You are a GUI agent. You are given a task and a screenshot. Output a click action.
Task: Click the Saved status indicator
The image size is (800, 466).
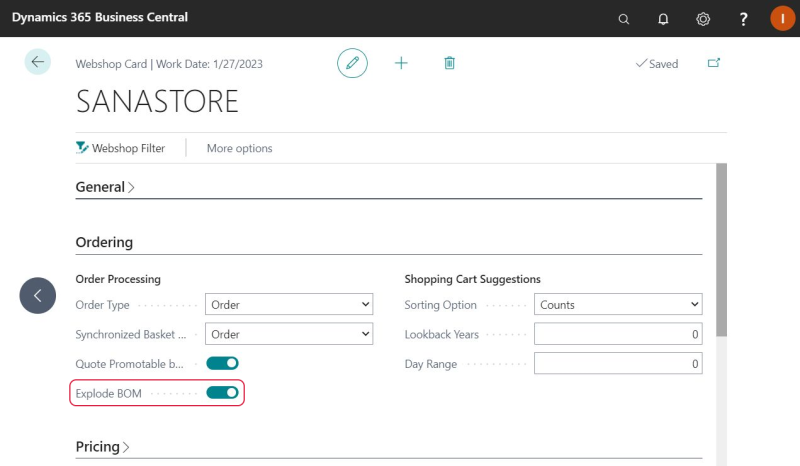point(657,64)
